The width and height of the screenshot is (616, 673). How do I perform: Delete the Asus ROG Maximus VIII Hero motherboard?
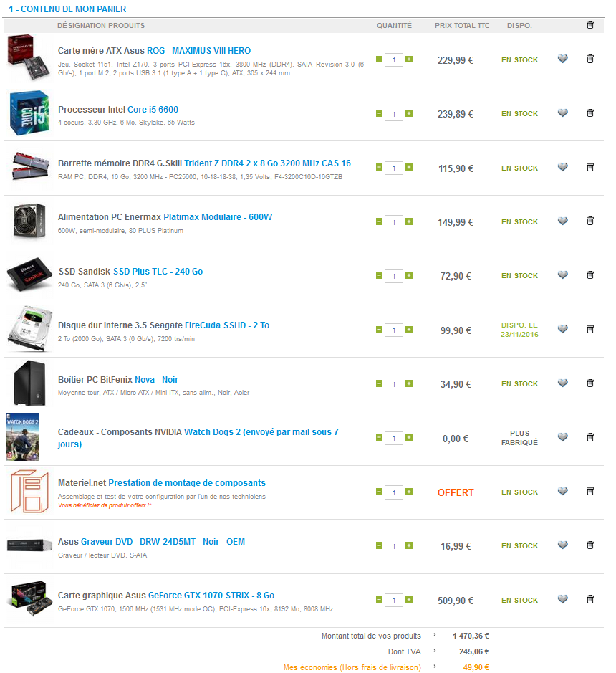tap(589, 59)
